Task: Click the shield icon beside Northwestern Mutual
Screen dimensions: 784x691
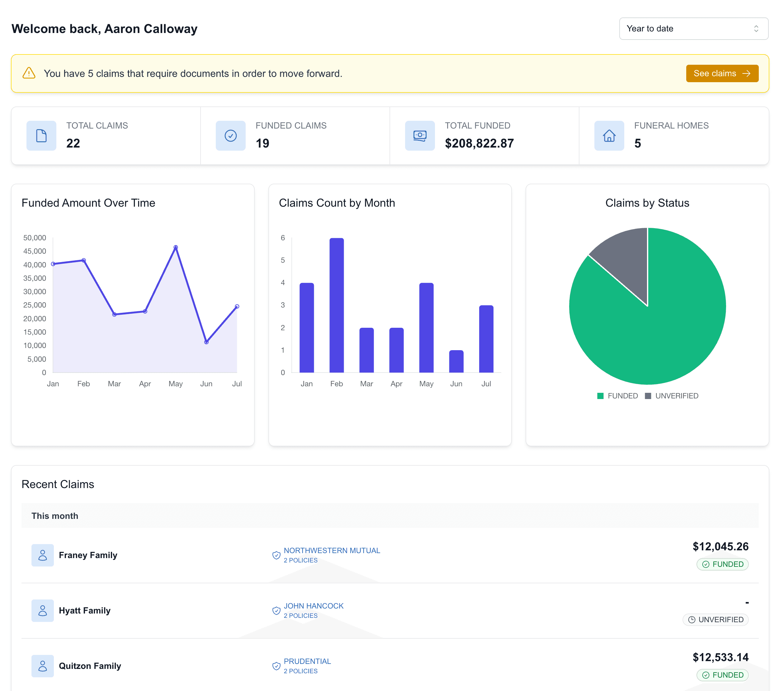Action: pyautogui.click(x=276, y=555)
